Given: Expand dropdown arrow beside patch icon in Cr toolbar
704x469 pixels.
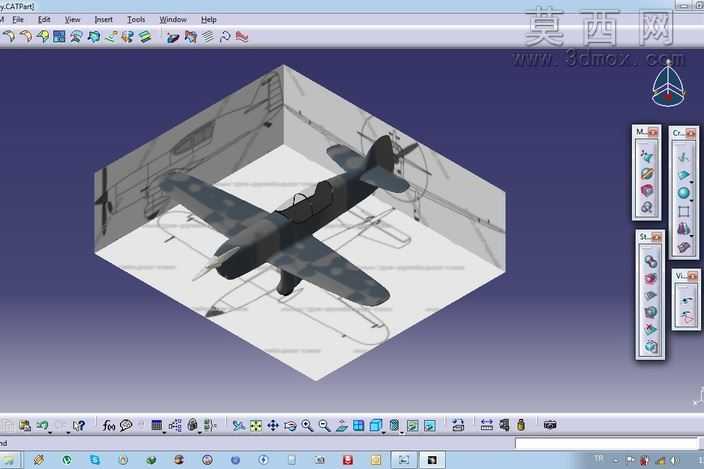Looking at the screenshot, I should point(692,182).
